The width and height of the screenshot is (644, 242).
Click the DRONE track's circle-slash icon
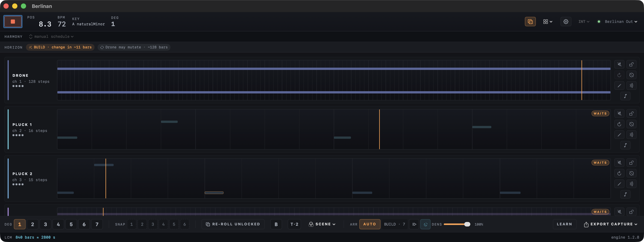[x=631, y=75]
